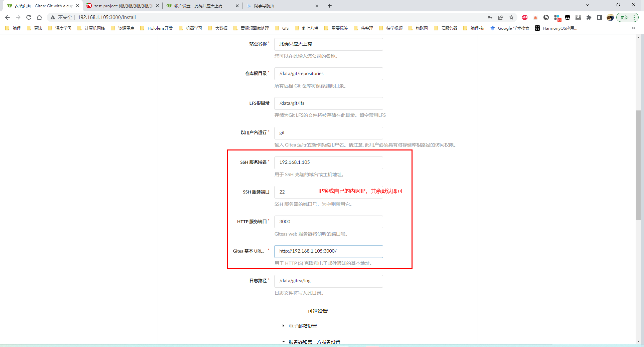644x347 pixels.
Task: Share this page via the share icon
Action: [501, 17]
